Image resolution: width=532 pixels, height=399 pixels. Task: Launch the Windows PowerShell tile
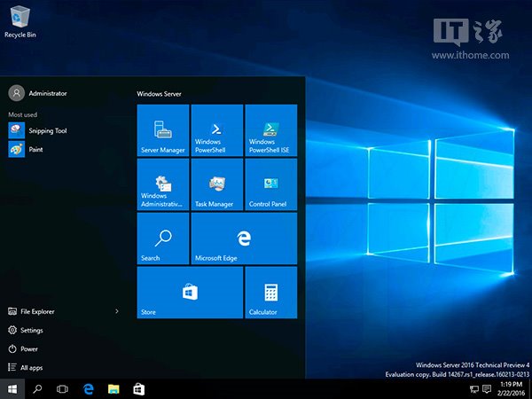click(x=217, y=130)
